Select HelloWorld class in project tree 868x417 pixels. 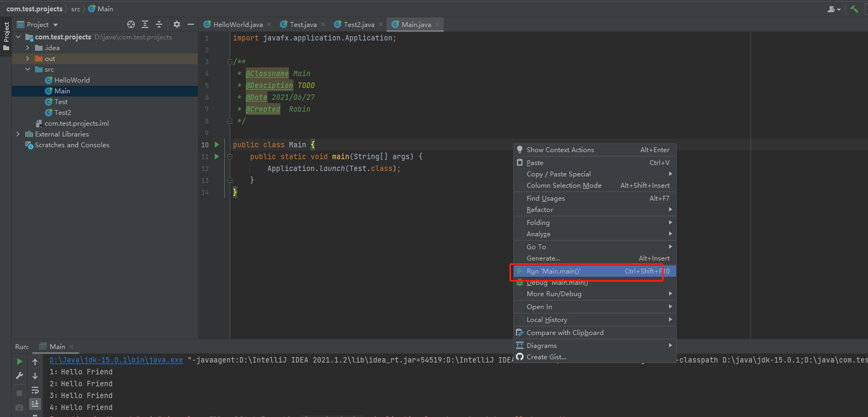pos(72,80)
